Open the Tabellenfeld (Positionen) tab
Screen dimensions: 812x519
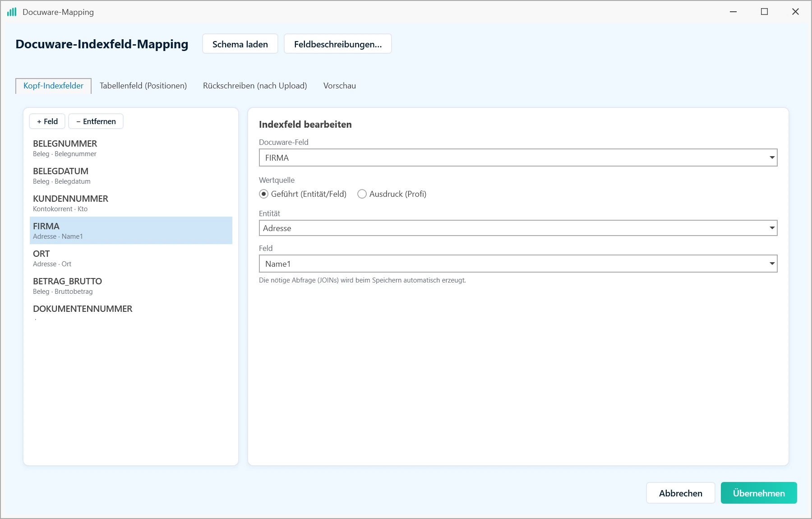(x=143, y=86)
